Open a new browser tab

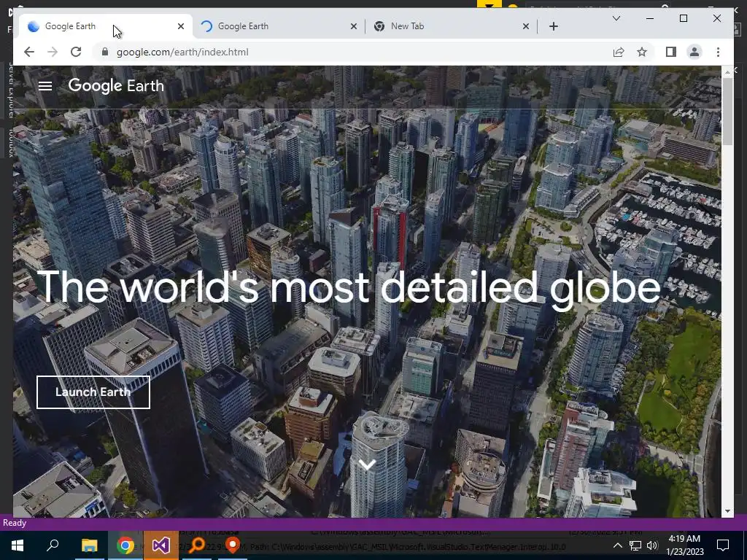click(554, 26)
